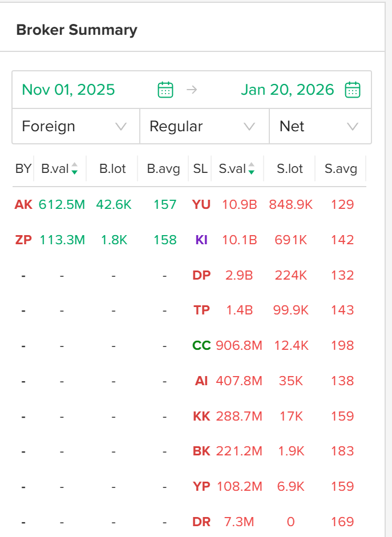Click the Jan 20, 2026 end date
Screen dimensions: 392x537
click(x=287, y=90)
